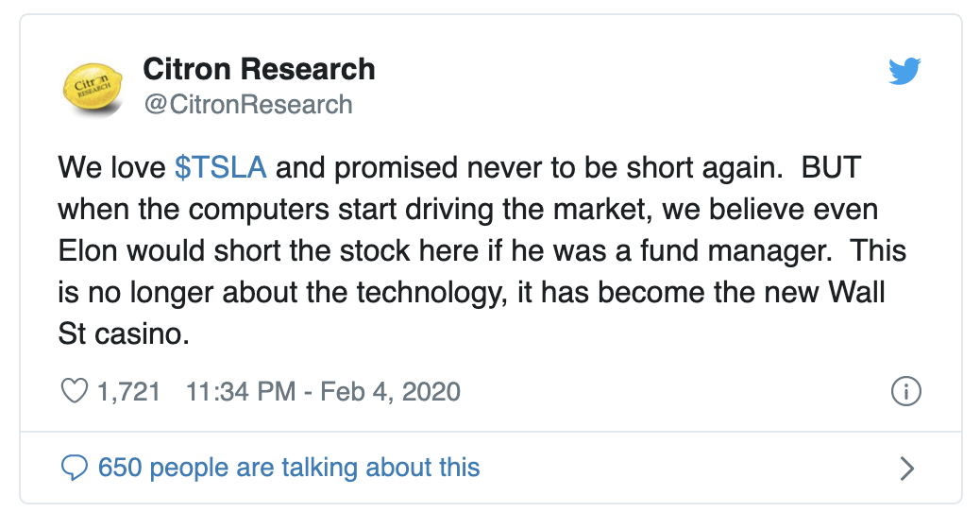Click "650 people are talking about this"
Viewport: 980px width, 512px height.
(x=289, y=468)
